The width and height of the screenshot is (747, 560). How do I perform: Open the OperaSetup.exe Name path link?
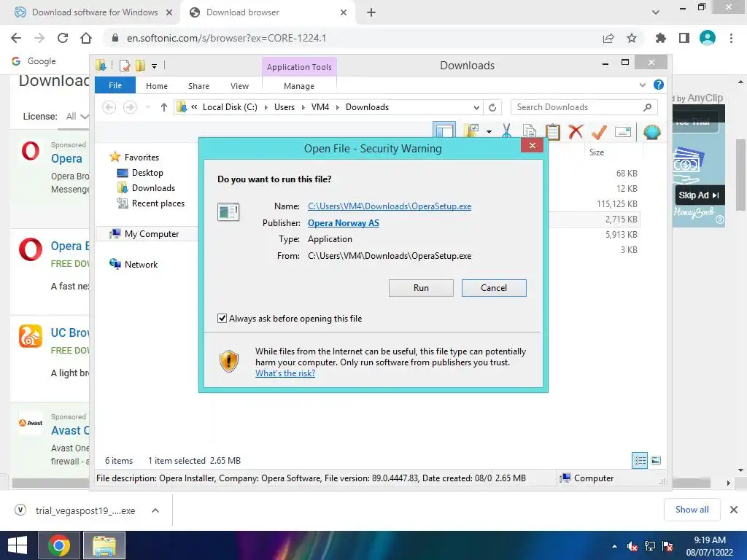click(x=390, y=206)
